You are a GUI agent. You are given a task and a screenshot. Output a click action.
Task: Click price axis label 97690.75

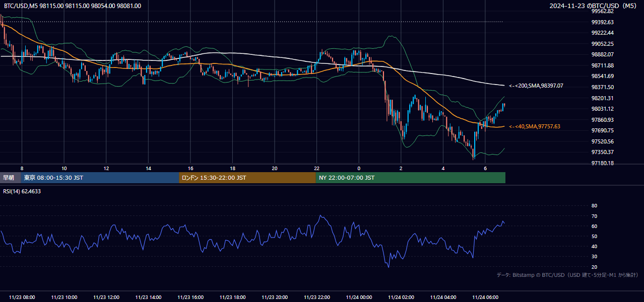tap(603, 130)
